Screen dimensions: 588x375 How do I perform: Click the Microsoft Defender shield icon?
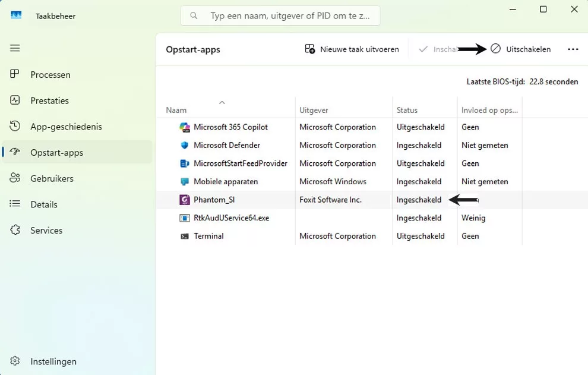coord(185,145)
